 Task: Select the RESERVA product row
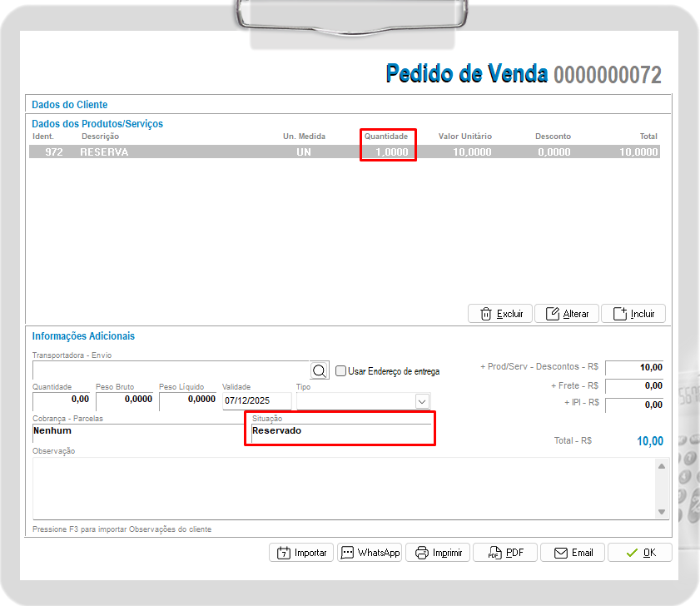[x=345, y=152]
